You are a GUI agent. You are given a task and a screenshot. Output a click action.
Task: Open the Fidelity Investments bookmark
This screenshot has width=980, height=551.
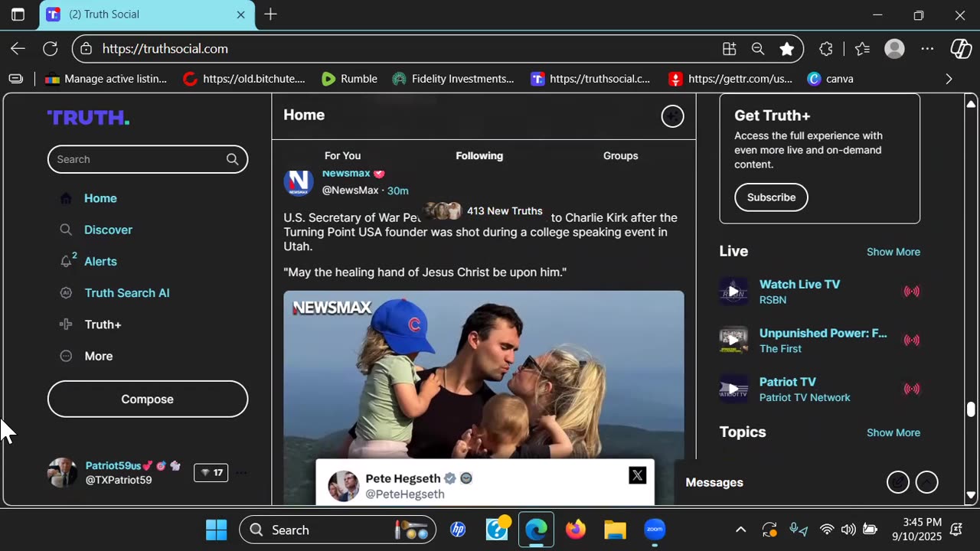coord(453,79)
